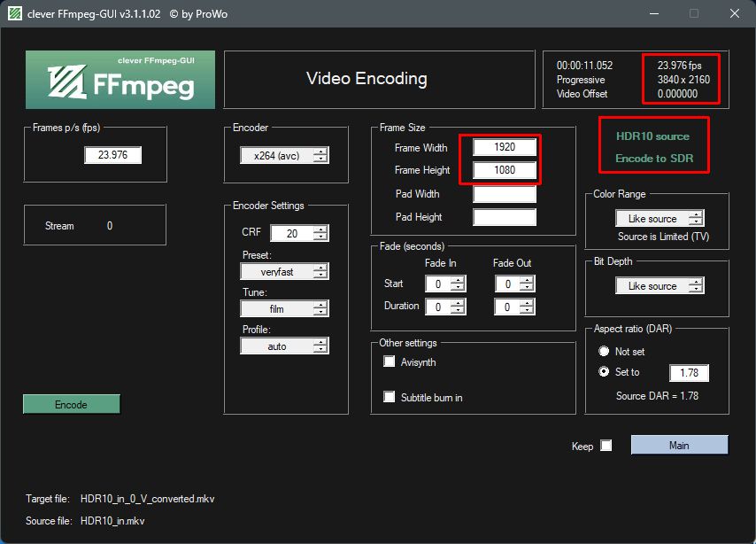
Task: Click the 'Source DAR = 1.78' text
Action: click(x=657, y=396)
